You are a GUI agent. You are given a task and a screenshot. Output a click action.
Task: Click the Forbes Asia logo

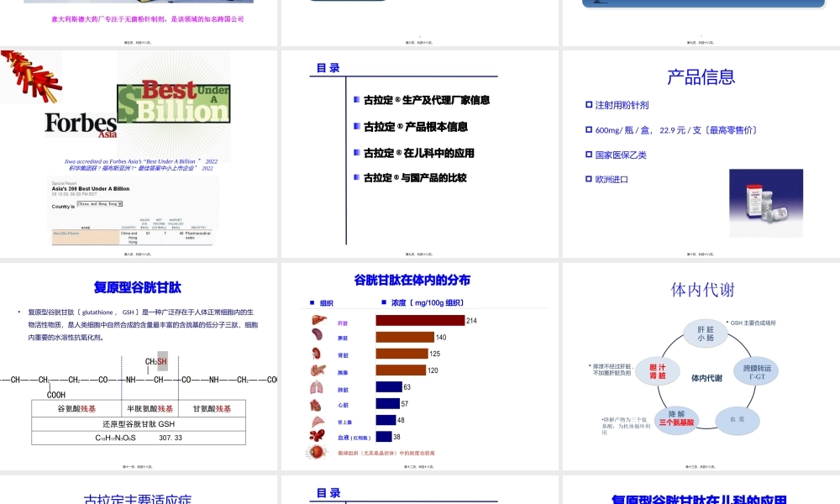click(80, 123)
